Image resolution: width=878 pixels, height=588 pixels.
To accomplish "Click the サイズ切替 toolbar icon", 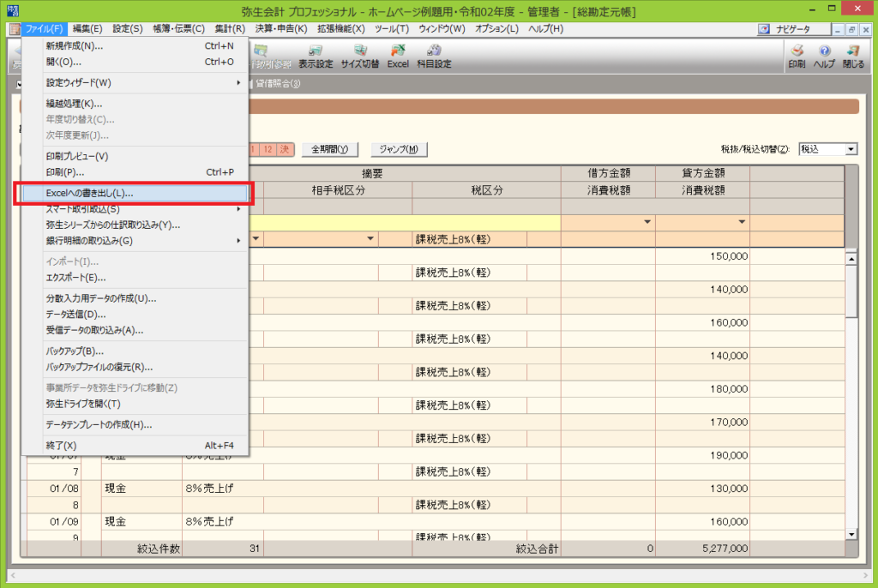I will point(359,56).
